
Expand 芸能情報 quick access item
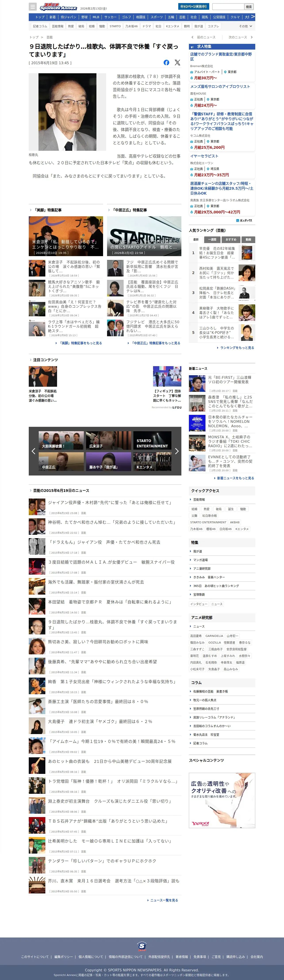click(222, 499)
